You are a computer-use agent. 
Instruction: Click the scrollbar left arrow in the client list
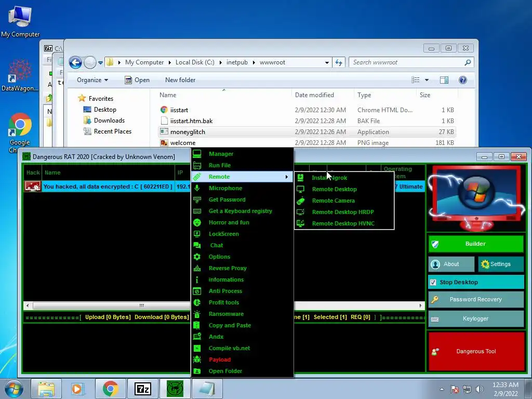click(28, 305)
